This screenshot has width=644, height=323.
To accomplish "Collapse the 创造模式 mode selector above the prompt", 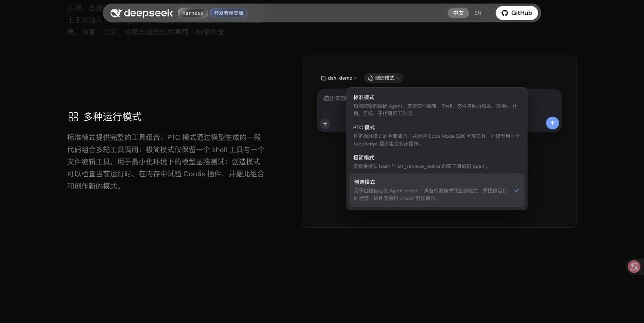I will point(383,78).
